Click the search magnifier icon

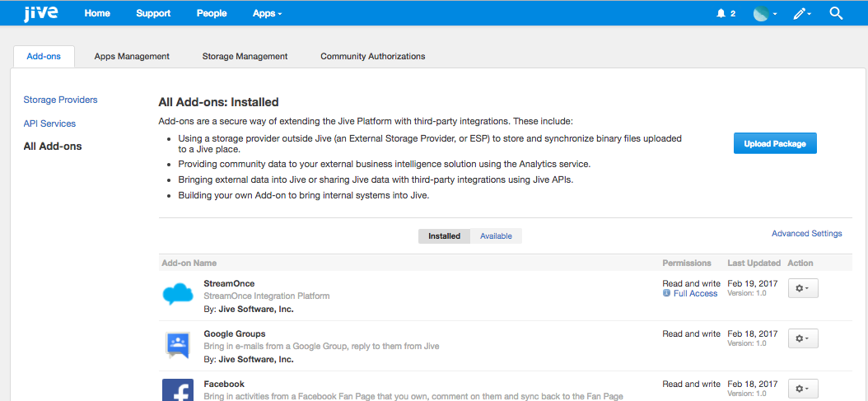pyautogui.click(x=836, y=13)
